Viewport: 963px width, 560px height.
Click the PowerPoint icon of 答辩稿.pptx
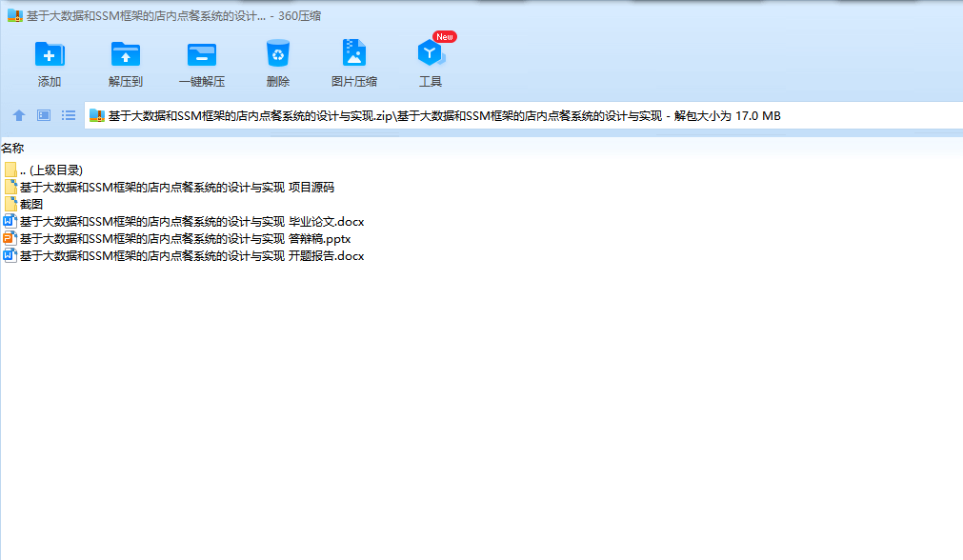(x=10, y=238)
